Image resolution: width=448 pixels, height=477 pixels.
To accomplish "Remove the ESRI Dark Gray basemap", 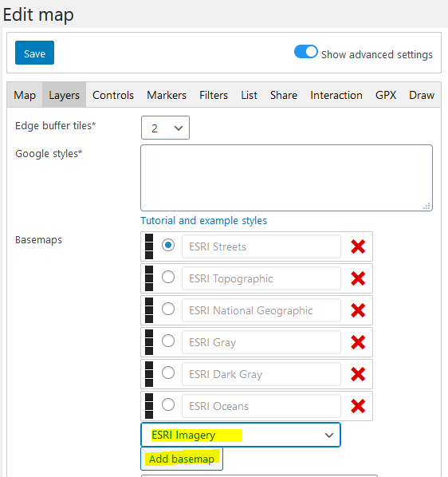I will point(358,374).
